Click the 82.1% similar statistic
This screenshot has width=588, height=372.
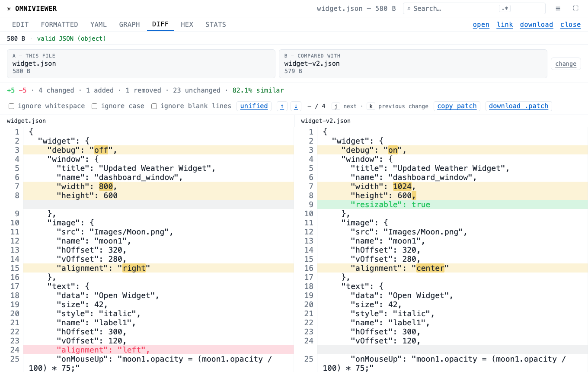point(258,90)
